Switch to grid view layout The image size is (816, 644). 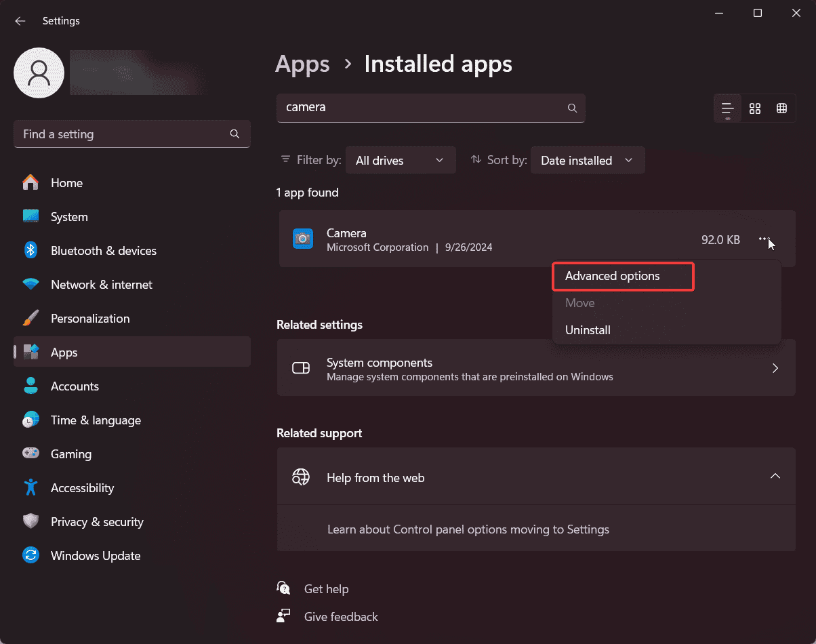pyautogui.click(x=755, y=108)
